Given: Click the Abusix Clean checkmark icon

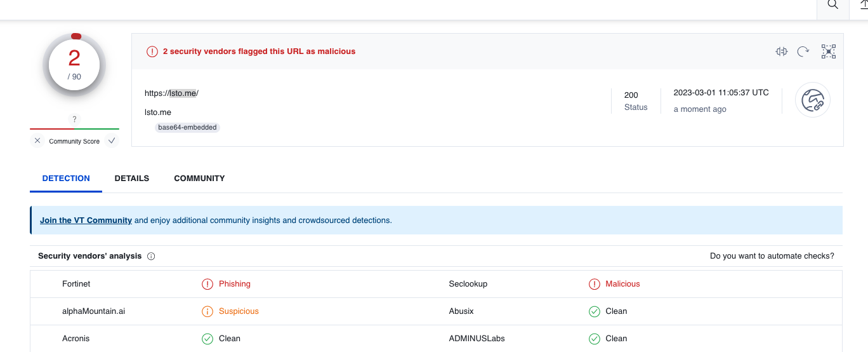Looking at the screenshot, I should (x=595, y=311).
